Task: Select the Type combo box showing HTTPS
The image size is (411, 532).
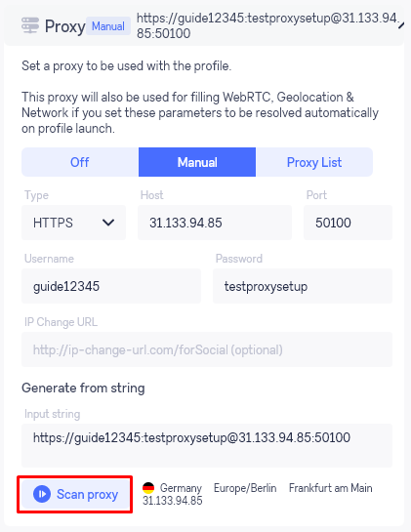Action: click(73, 223)
